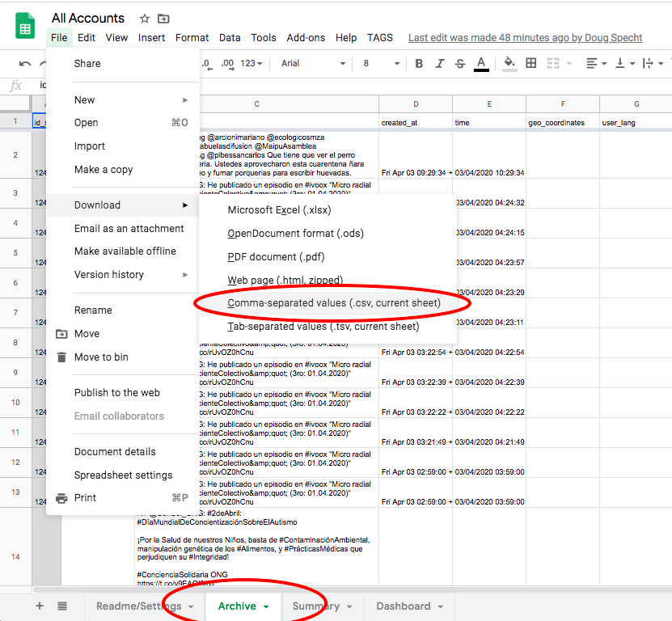Open the Format menu
The image size is (672, 621).
click(192, 38)
